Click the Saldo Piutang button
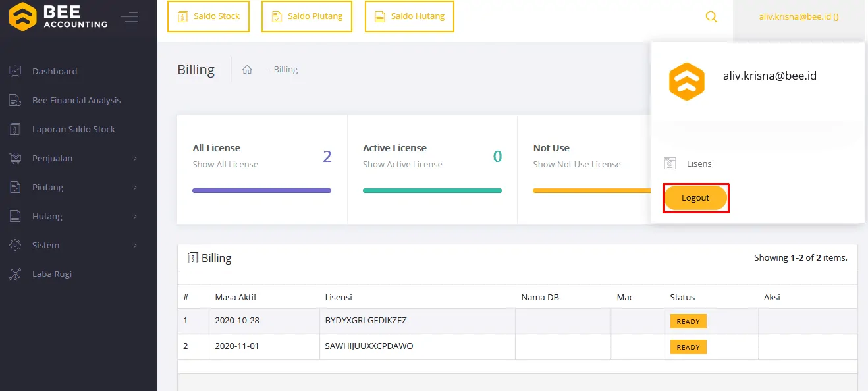The width and height of the screenshot is (868, 391). [x=307, y=16]
